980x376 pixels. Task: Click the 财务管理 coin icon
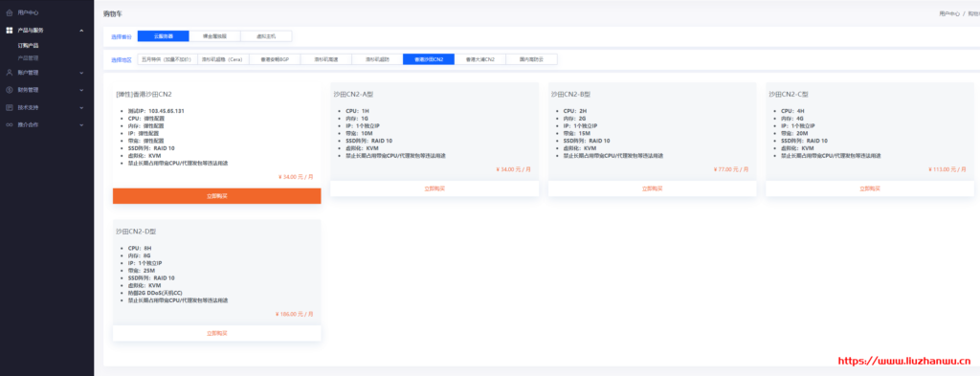(x=10, y=90)
